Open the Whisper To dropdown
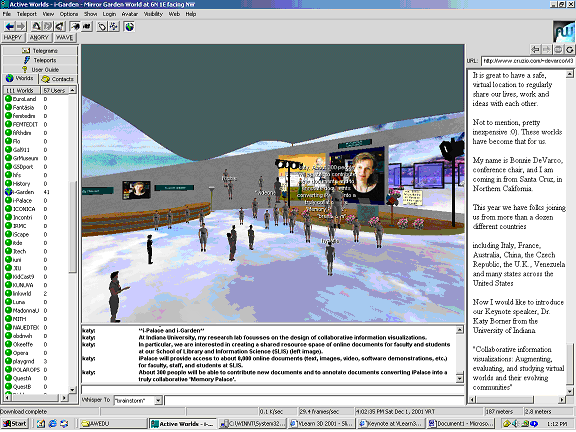Viewport: 576px width, 432px height. click(158, 400)
